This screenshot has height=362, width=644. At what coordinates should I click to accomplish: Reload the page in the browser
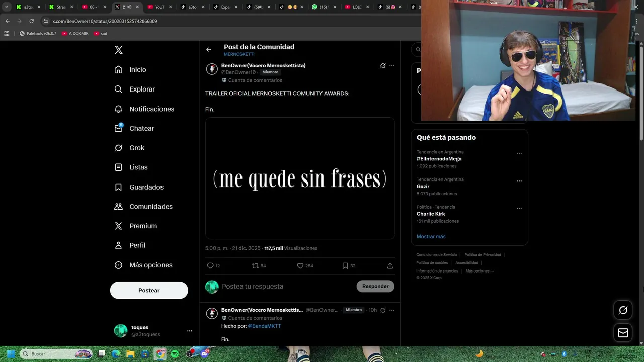[31, 21]
